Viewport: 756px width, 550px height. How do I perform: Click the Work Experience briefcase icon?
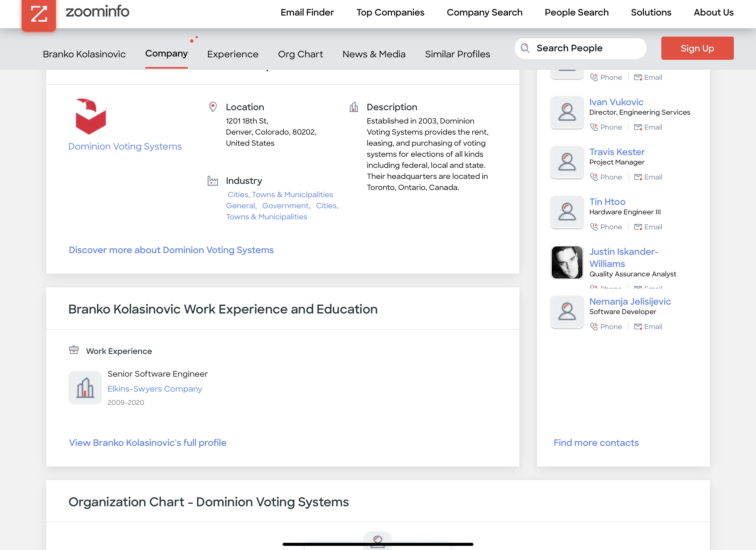pos(74,350)
